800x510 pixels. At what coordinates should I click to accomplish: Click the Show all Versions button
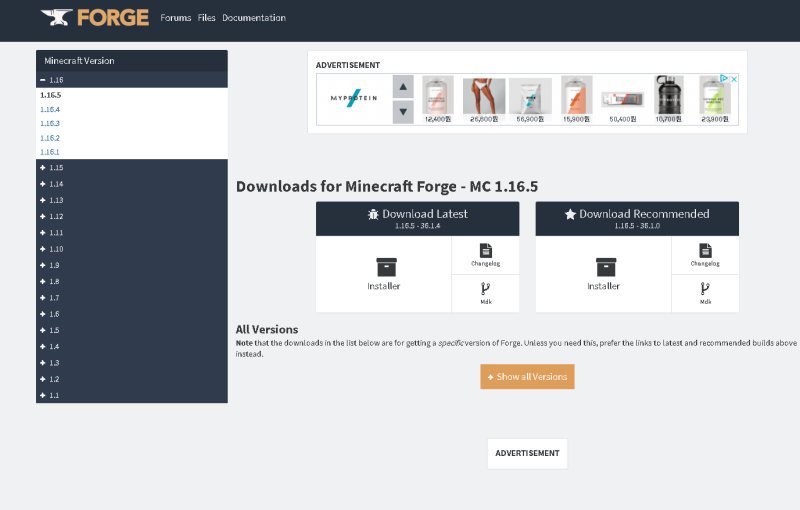(x=527, y=377)
